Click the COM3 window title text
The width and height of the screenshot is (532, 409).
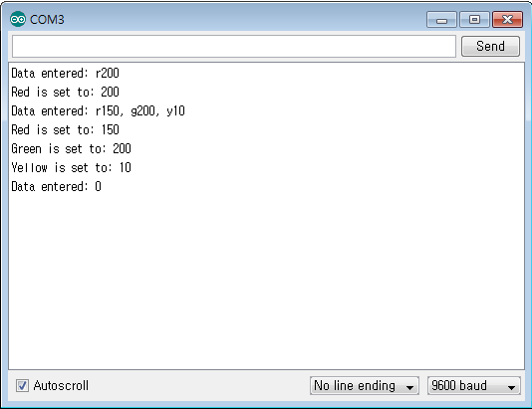click(x=47, y=20)
